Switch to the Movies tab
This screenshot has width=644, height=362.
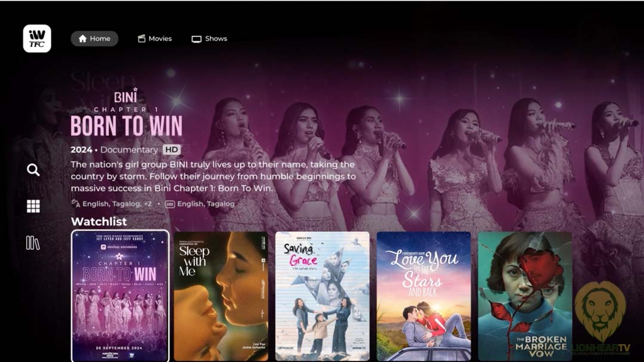(155, 39)
